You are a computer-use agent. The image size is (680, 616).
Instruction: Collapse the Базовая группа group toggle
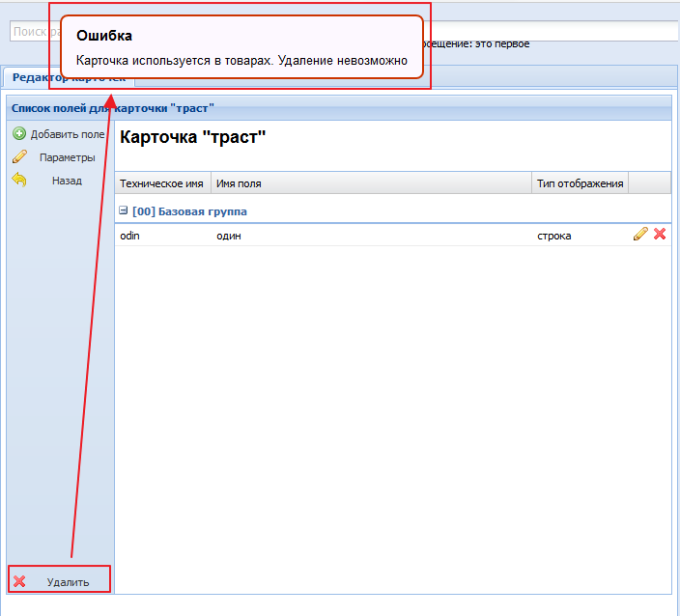coord(124,210)
